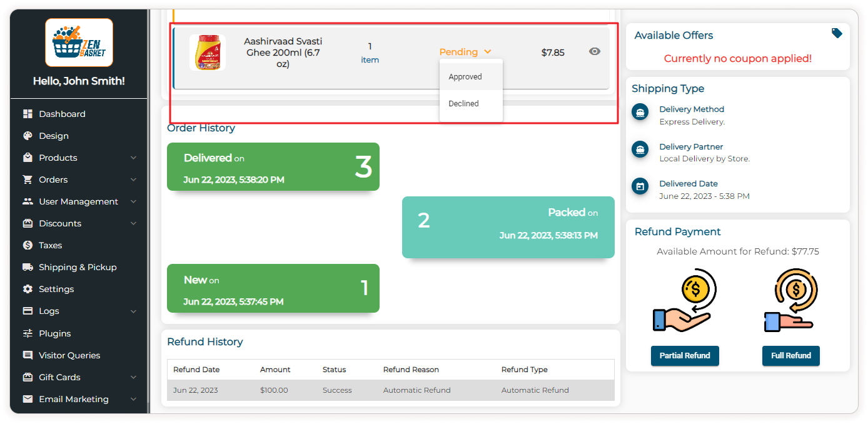Click the eye icon to view order item
This screenshot has width=868, height=424.
point(595,51)
